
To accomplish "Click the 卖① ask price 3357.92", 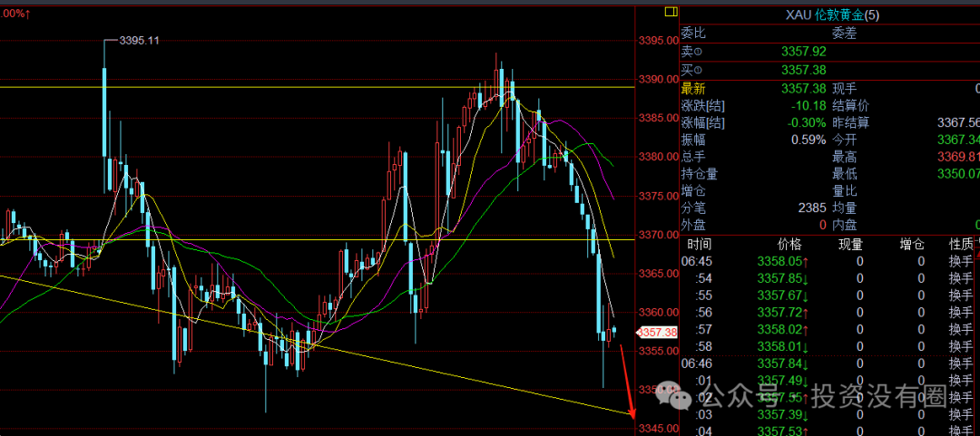I will click(x=804, y=52).
